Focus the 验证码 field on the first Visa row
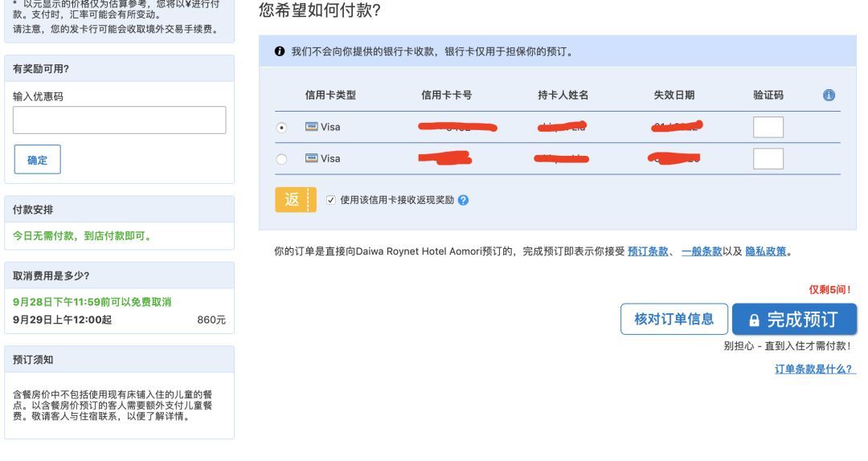 click(x=768, y=127)
